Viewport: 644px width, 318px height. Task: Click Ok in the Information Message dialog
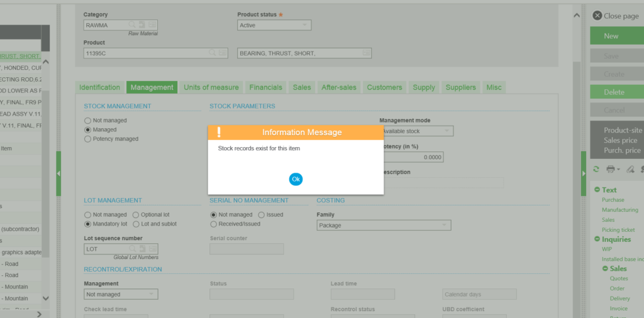(x=296, y=179)
